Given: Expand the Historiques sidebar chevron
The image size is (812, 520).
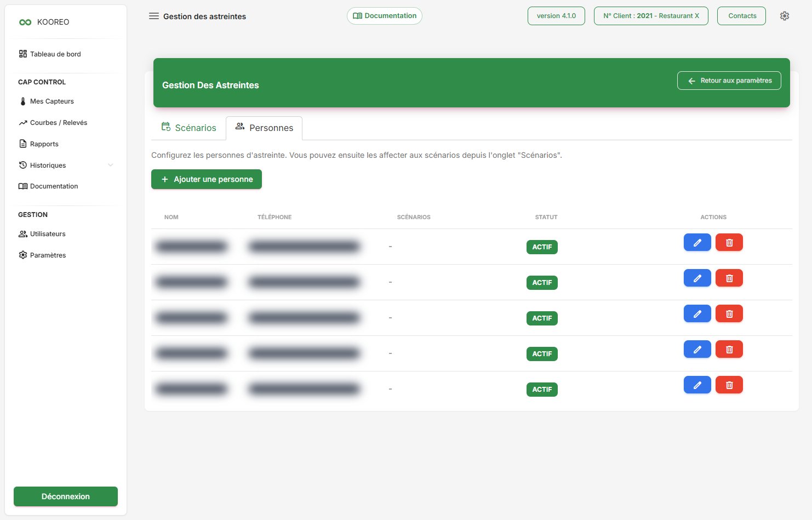Looking at the screenshot, I should point(111,165).
